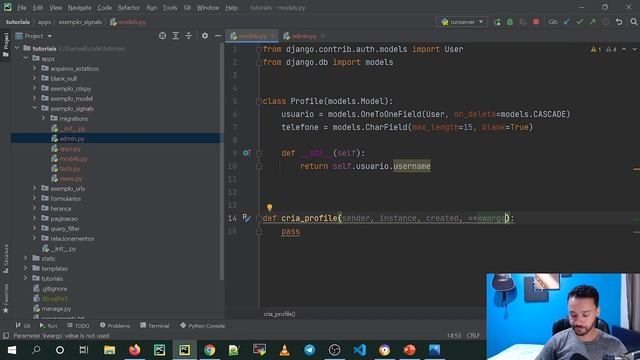
Task: Open Search Everywhere magnifier icon
Action: coord(633,22)
